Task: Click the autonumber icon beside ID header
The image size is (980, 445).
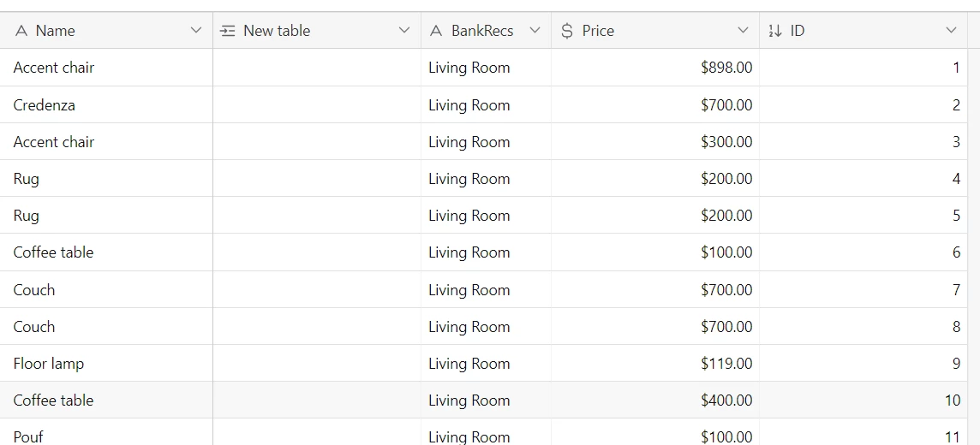Action: pyautogui.click(x=775, y=31)
